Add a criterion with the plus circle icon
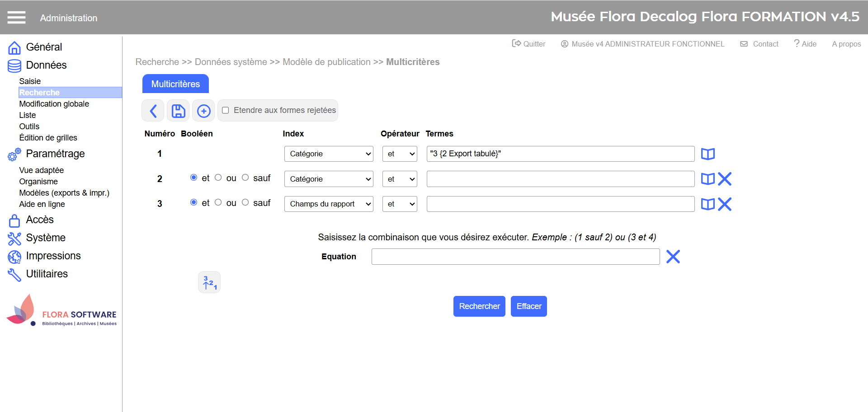 pos(203,111)
